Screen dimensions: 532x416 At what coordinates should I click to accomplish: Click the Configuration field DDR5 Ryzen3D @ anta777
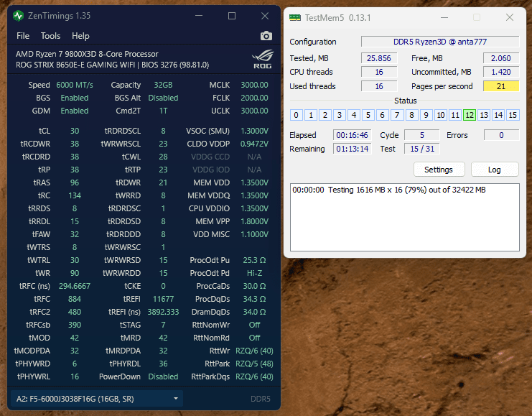440,42
